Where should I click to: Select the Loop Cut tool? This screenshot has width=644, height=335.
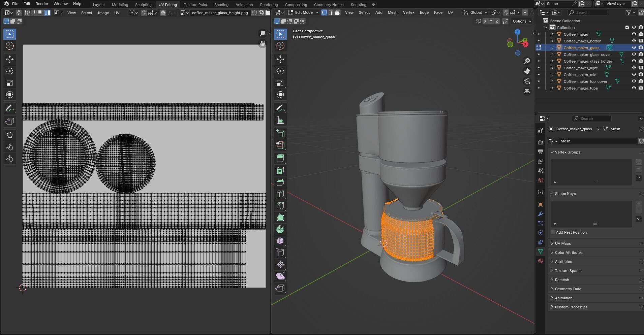click(280, 194)
